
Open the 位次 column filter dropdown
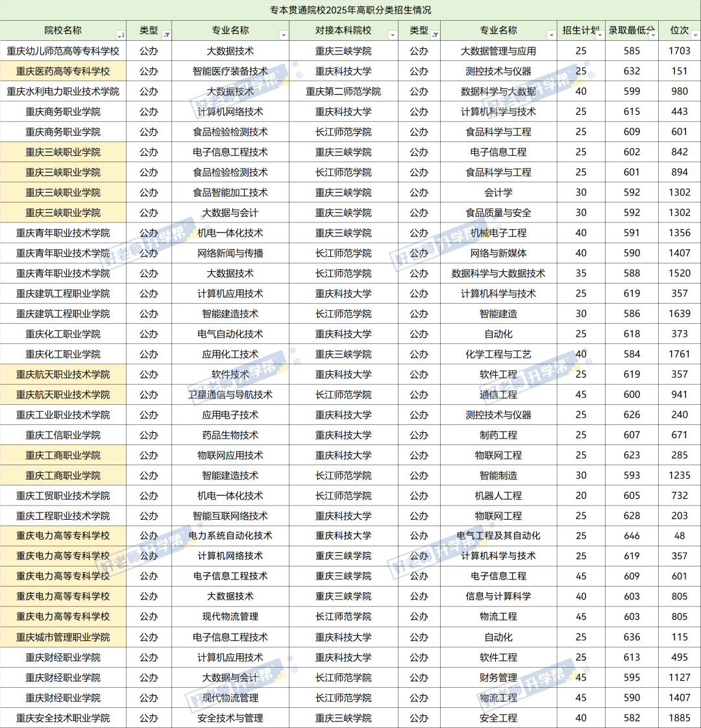point(695,35)
